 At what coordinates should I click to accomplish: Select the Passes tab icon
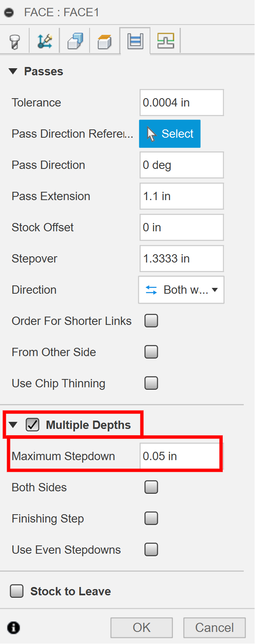coord(135,41)
